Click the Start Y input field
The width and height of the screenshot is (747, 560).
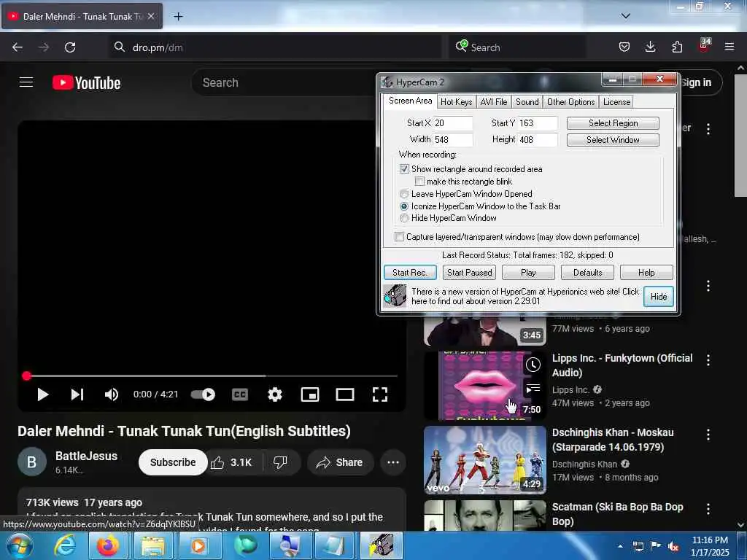(538, 122)
